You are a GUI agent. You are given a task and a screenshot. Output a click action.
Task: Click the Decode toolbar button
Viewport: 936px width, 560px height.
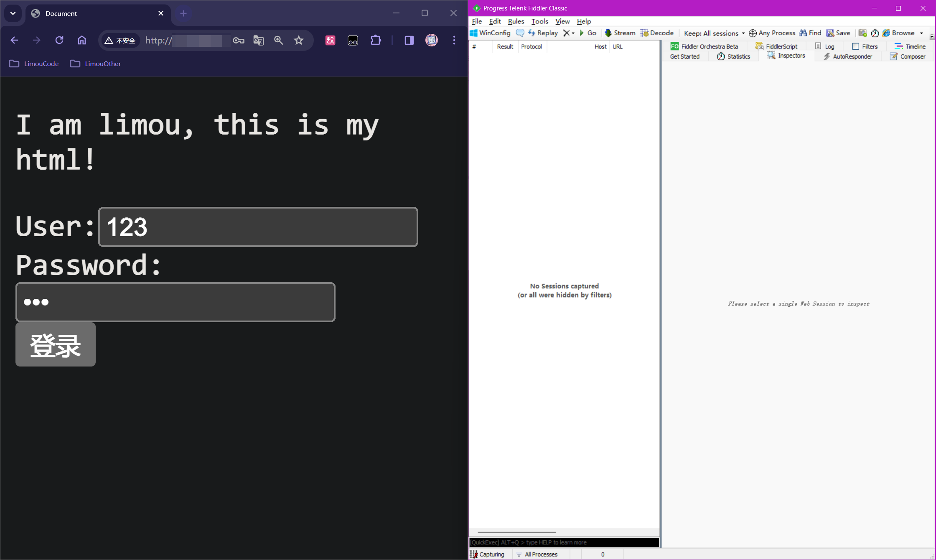[x=657, y=33]
